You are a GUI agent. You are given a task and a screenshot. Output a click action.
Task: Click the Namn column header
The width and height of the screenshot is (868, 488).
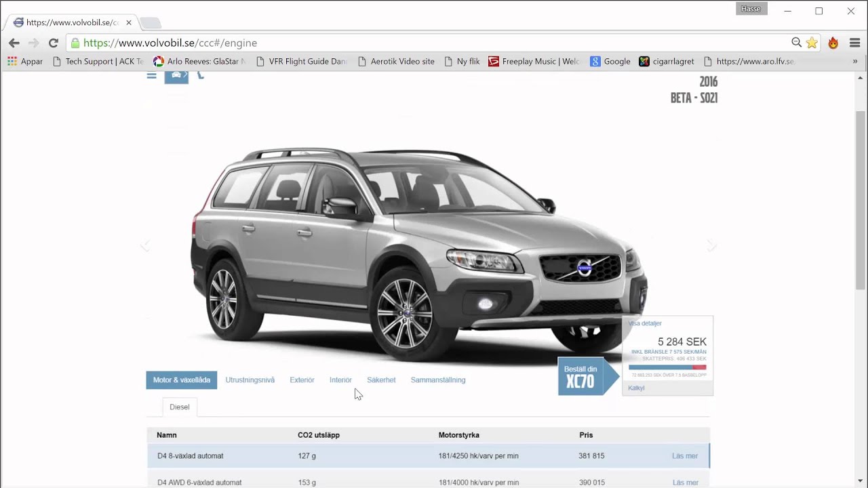pyautogui.click(x=167, y=435)
